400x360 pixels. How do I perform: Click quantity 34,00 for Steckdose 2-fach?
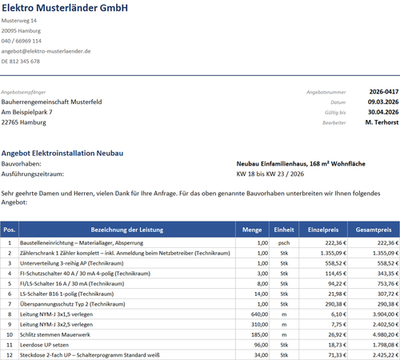261,355
